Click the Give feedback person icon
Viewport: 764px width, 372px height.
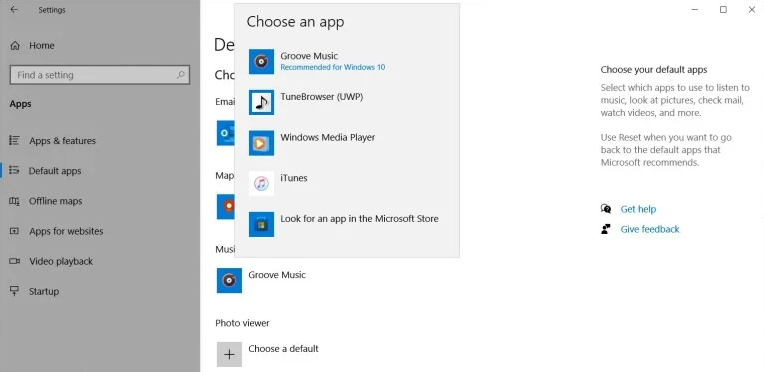pos(606,229)
